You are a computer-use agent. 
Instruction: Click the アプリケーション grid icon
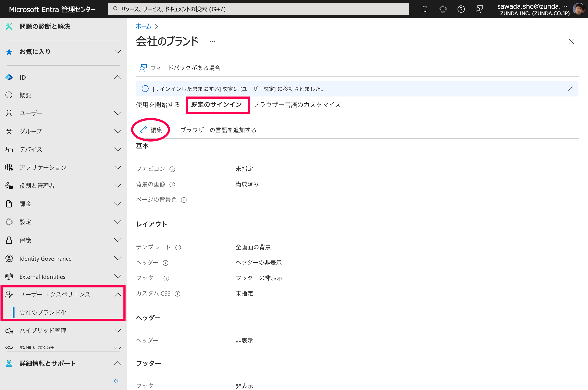(9, 168)
